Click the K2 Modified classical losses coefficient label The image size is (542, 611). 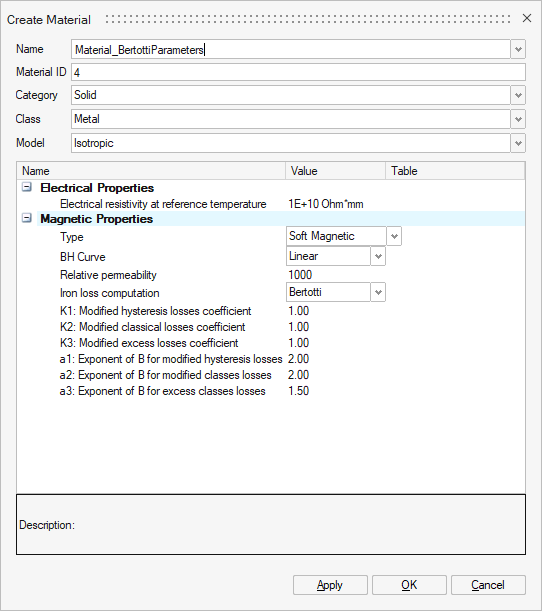coord(153,327)
